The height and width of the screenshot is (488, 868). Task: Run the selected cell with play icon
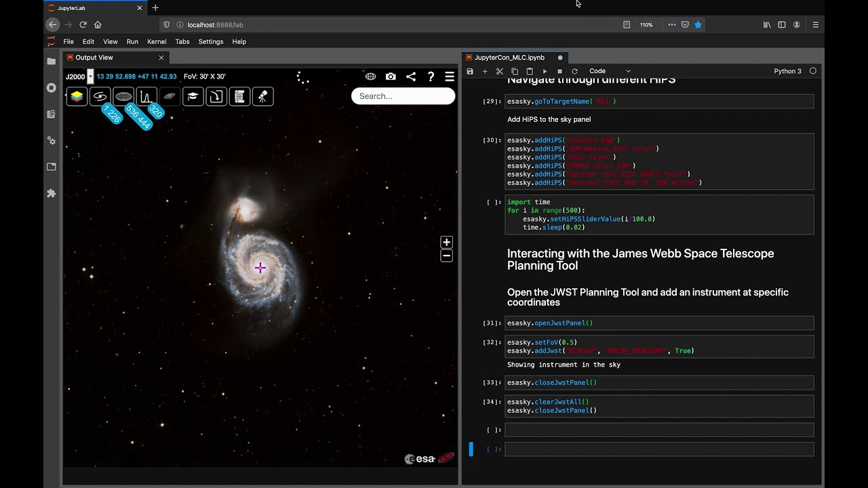[545, 71]
